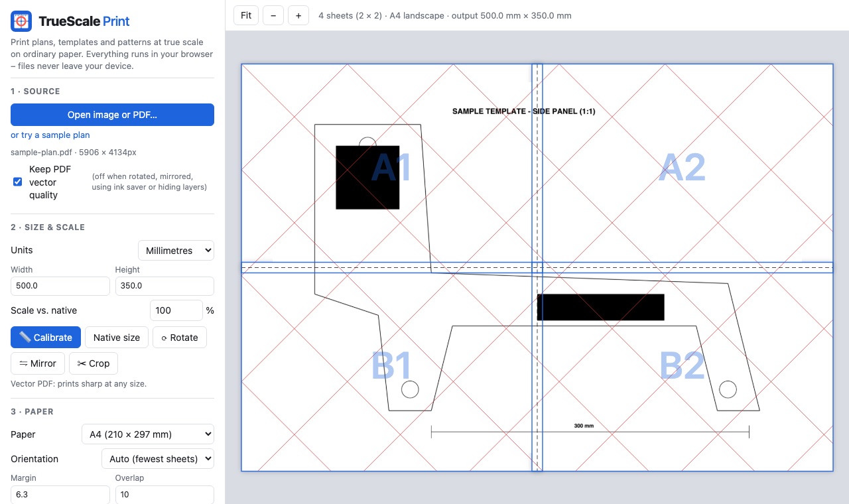Select sheet A2 in preview
Image resolution: width=849 pixels, height=504 pixels.
[x=682, y=168]
